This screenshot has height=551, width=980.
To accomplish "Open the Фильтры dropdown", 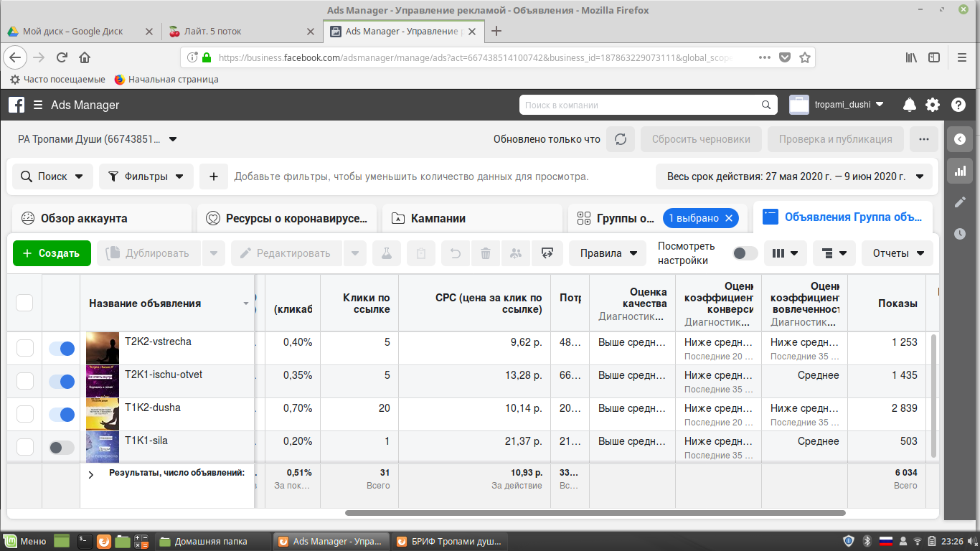I will click(146, 176).
